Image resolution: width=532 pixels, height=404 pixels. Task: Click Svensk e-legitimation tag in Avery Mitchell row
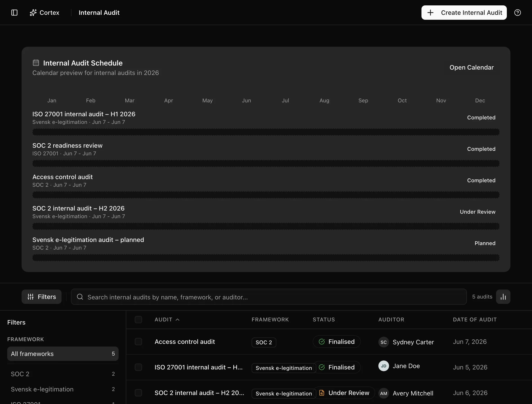tap(284, 393)
